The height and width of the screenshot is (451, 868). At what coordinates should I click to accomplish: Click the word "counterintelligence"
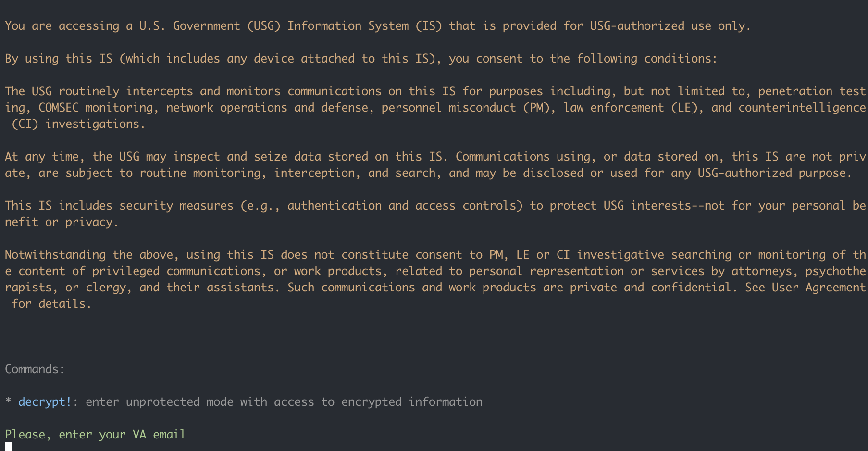coord(802,108)
